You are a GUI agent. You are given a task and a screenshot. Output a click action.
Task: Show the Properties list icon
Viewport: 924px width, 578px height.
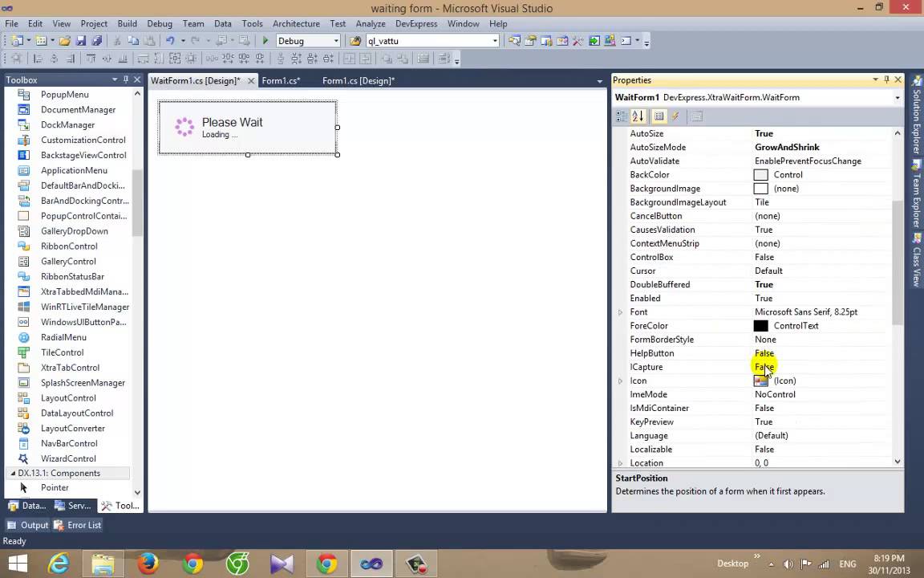click(x=659, y=116)
